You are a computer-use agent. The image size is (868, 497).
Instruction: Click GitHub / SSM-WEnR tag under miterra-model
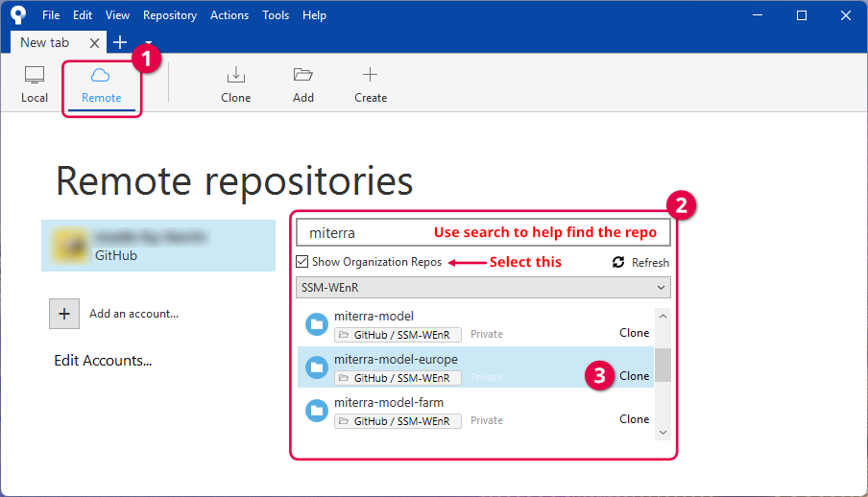coord(398,335)
